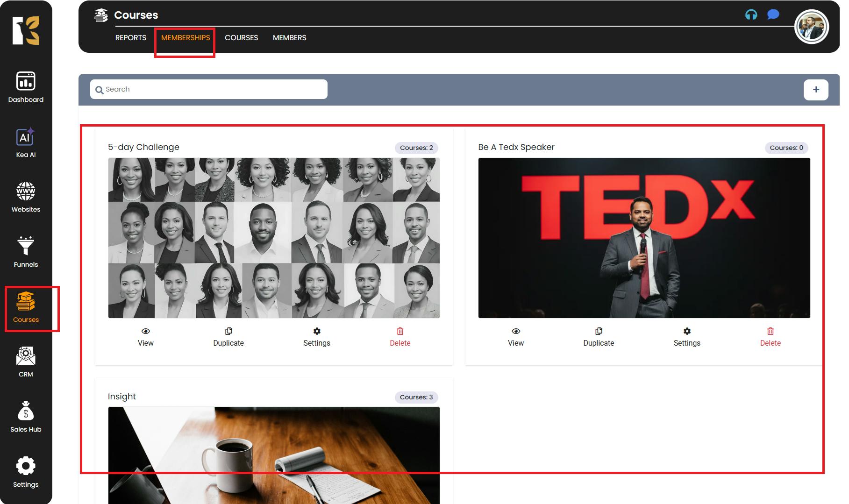This screenshot has height=504, width=849.
Task: Go to Websites in the sidebar
Action: [26, 197]
